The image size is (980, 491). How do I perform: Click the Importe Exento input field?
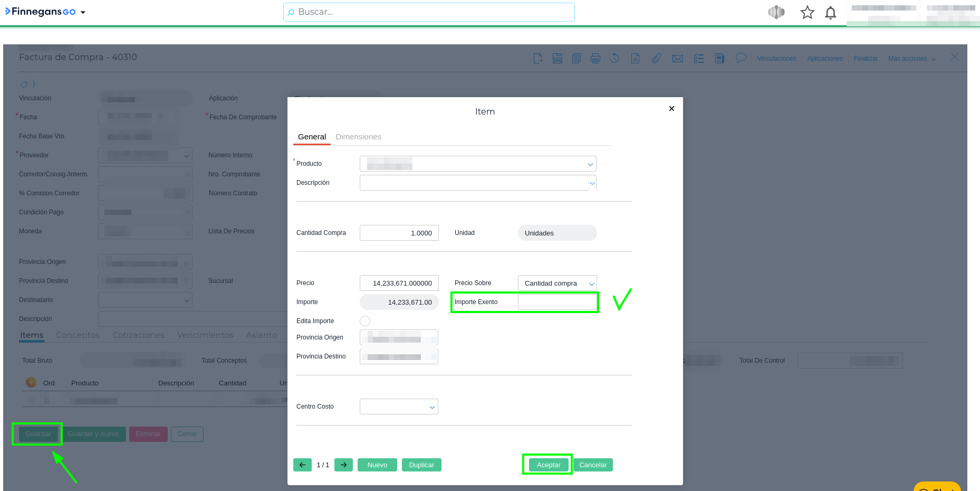pos(557,302)
